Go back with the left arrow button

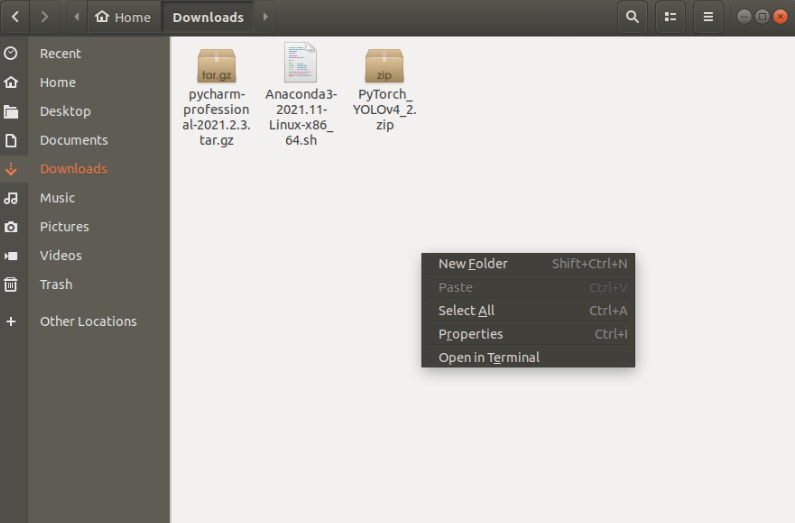[15, 17]
